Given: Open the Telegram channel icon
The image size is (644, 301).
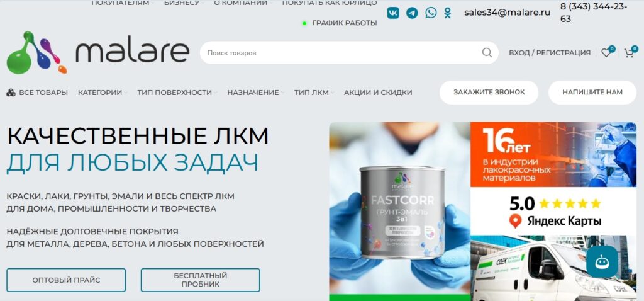Looking at the screenshot, I should 412,13.
